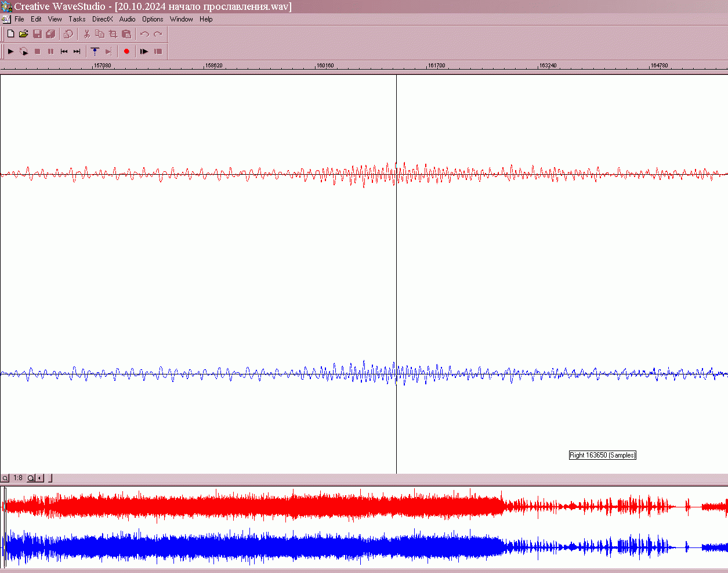This screenshot has height=573, width=728.
Task: Click the 164780 ruler mark
Action: click(659, 66)
